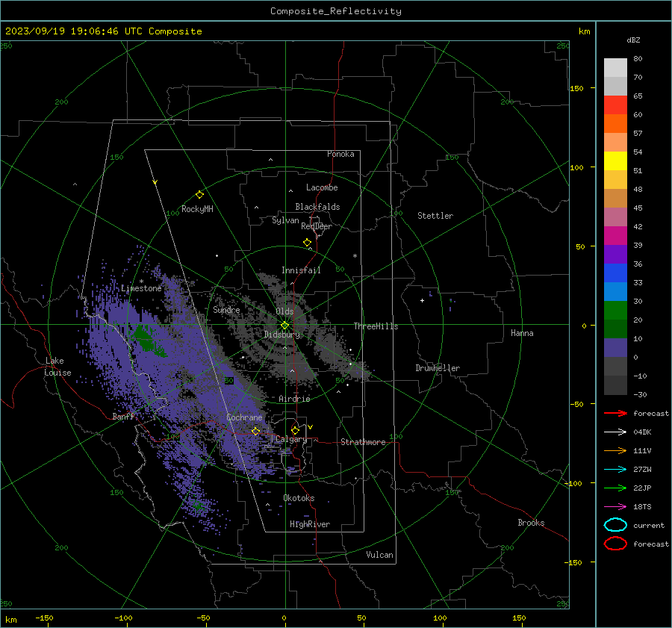Image resolution: width=672 pixels, height=628 pixels.
Task: Click the Vulcan map label
Action: tap(379, 555)
